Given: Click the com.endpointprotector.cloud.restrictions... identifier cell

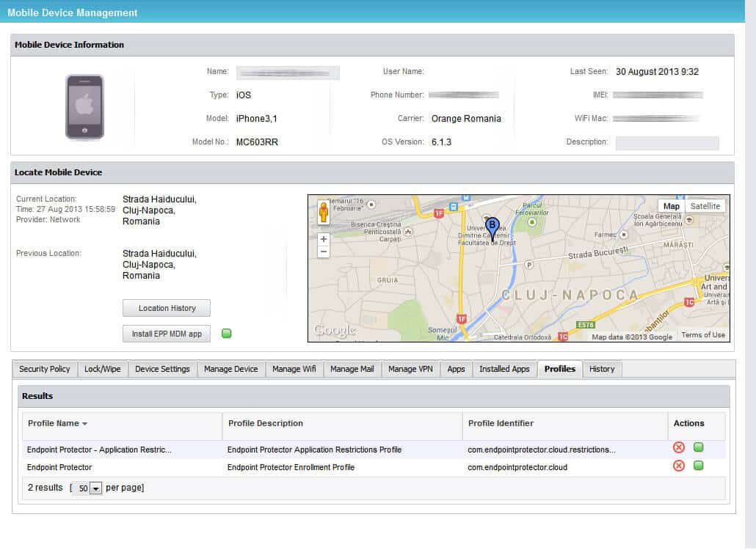Looking at the screenshot, I should (x=542, y=450).
